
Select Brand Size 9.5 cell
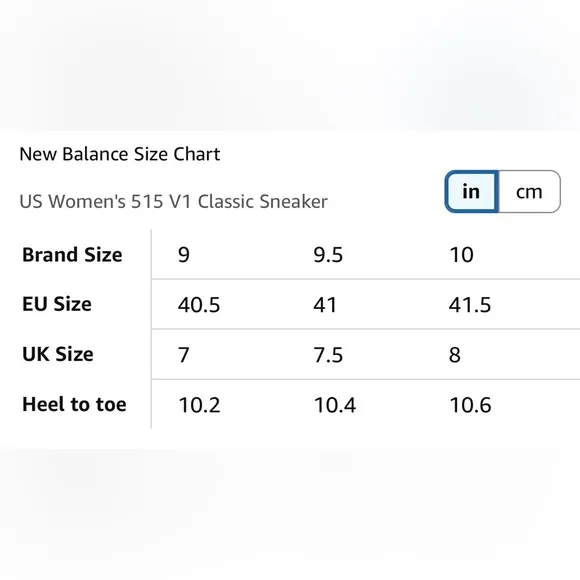click(328, 255)
